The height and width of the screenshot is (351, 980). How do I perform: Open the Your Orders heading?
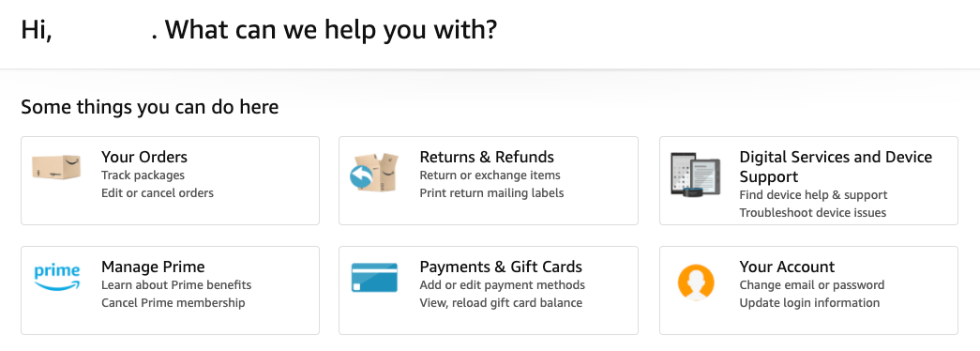coord(144,157)
